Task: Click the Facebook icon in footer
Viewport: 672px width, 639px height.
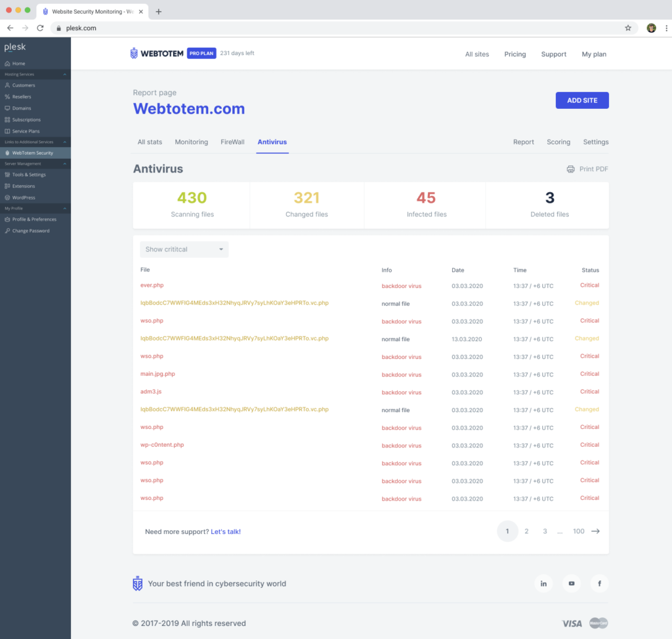Action: tap(599, 583)
